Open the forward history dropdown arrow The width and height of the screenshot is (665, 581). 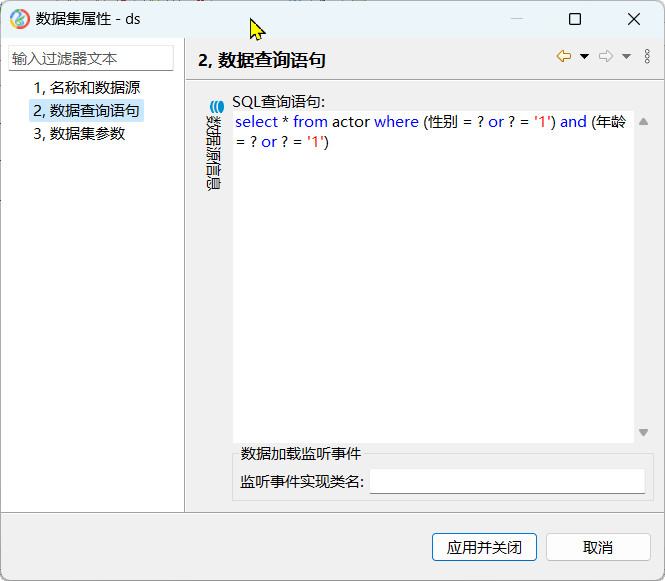pos(626,56)
